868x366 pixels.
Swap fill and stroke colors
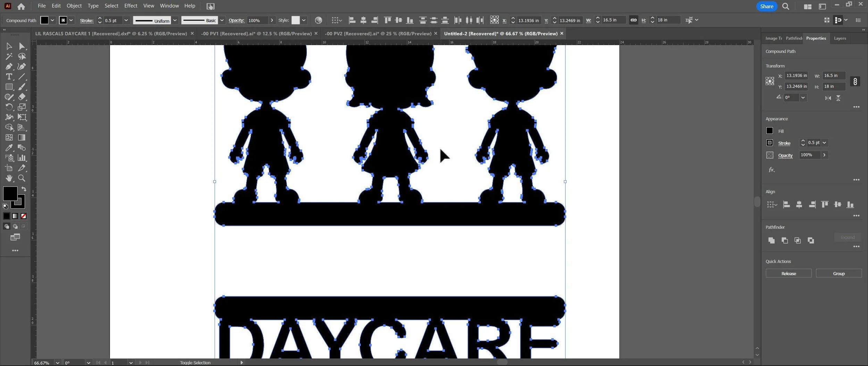point(24,189)
